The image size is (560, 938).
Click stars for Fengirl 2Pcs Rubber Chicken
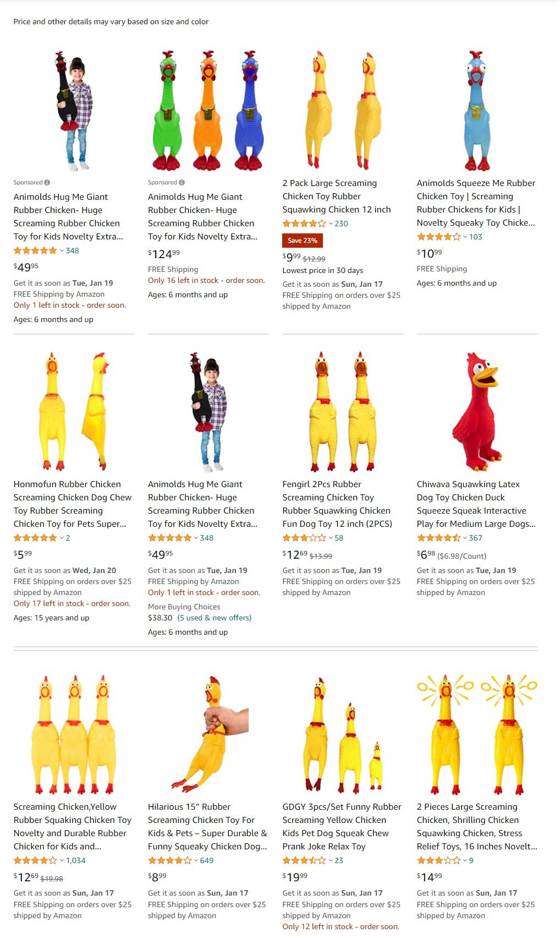coord(304,538)
